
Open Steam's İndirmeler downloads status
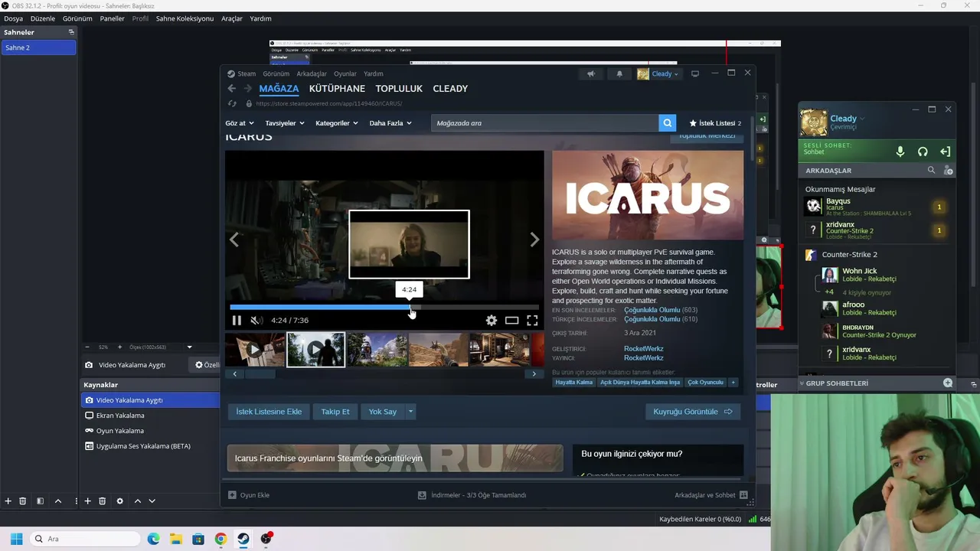click(472, 495)
